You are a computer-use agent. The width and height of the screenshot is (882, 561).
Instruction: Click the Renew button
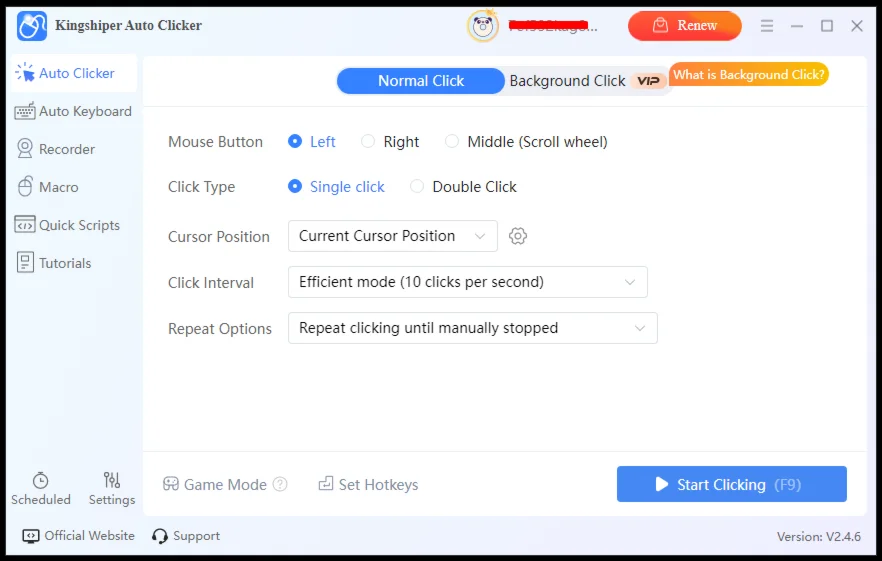coord(685,25)
